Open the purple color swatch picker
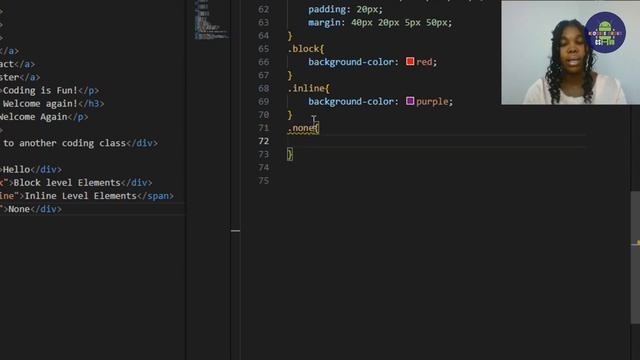 [x=410, y=101]
